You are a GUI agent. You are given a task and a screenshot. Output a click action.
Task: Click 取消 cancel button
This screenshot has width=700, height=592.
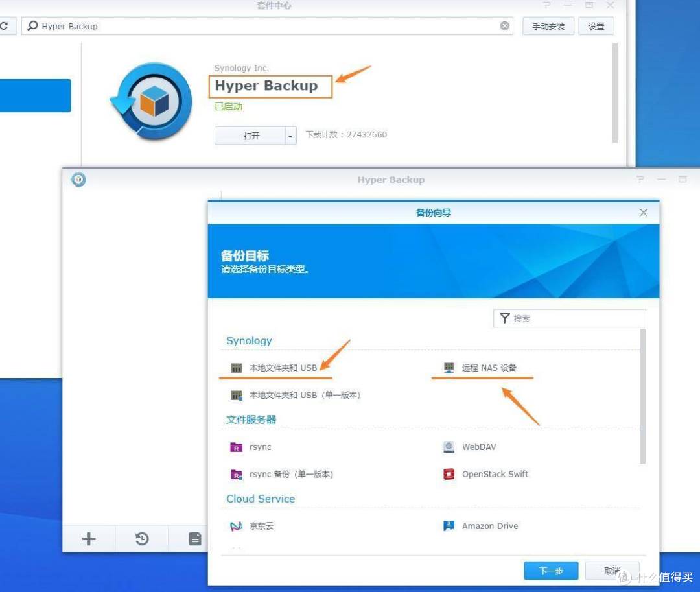612,571
